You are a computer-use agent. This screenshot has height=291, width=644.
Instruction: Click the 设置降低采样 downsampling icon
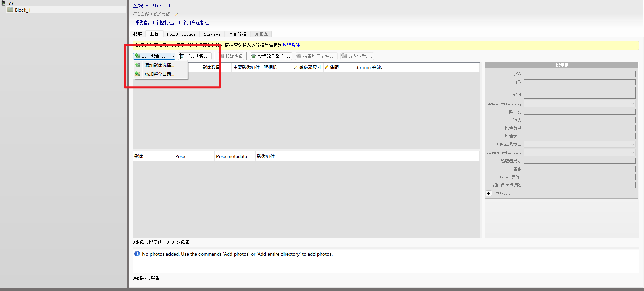253,56
